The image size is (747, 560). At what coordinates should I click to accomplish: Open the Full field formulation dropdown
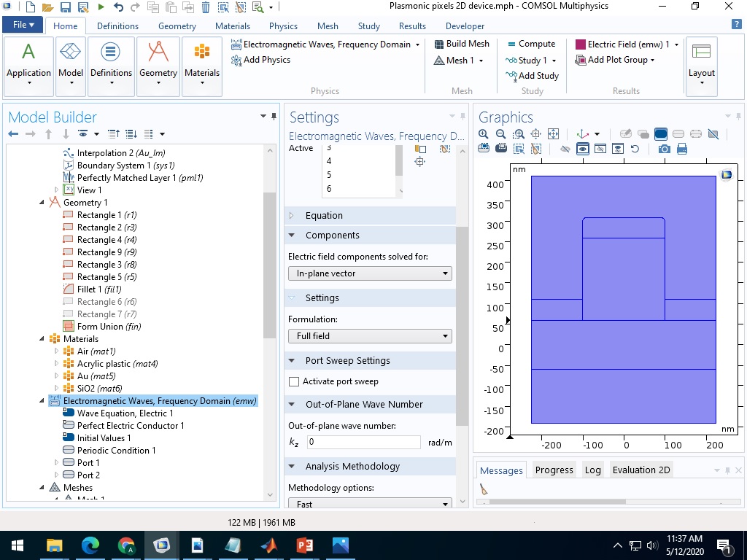[x=370, y=336]
